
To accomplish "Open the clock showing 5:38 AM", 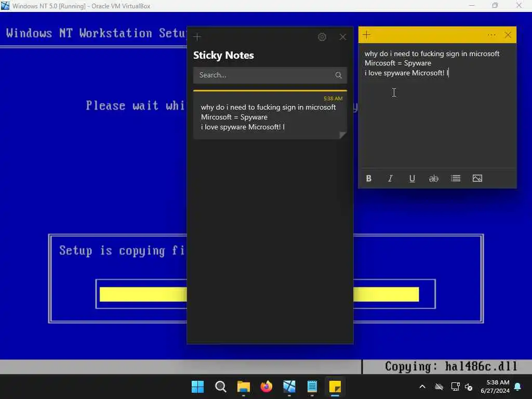I will pyautogui.click(x=495, y=387).
